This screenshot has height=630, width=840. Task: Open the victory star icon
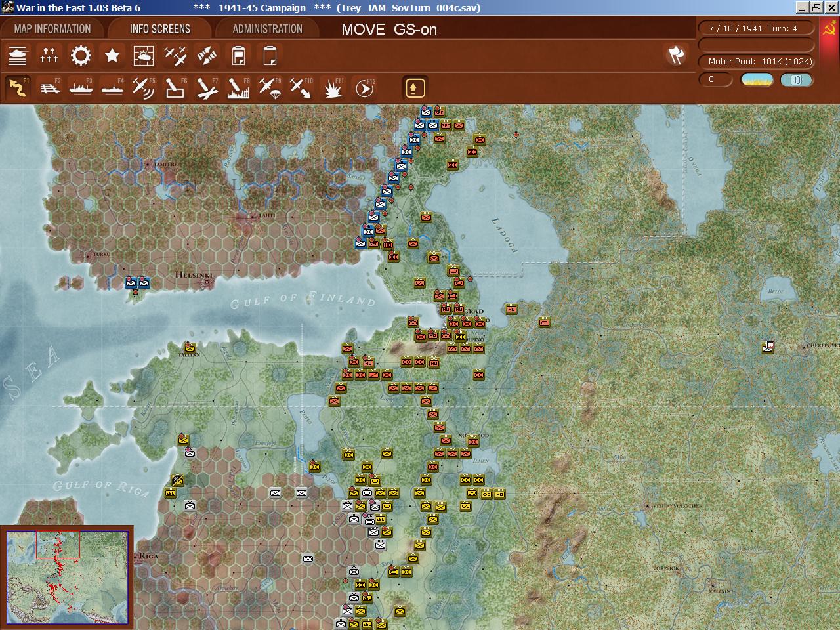tap(112, 56)
